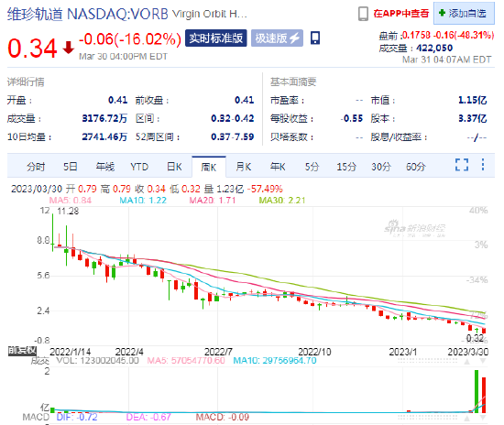The image size is (504, 425).
Task: Click the MA20: 1.71 indicator label
Action: tap(213, 201)
